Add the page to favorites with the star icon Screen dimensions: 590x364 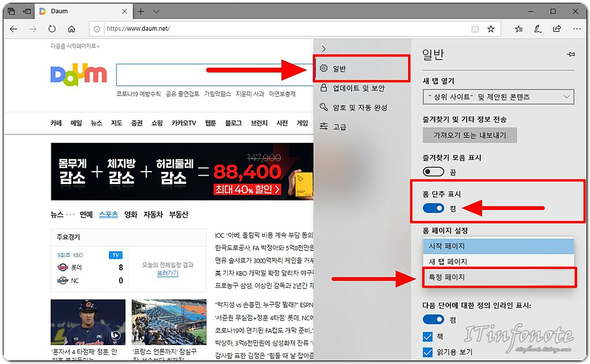(x=491, y=29)
